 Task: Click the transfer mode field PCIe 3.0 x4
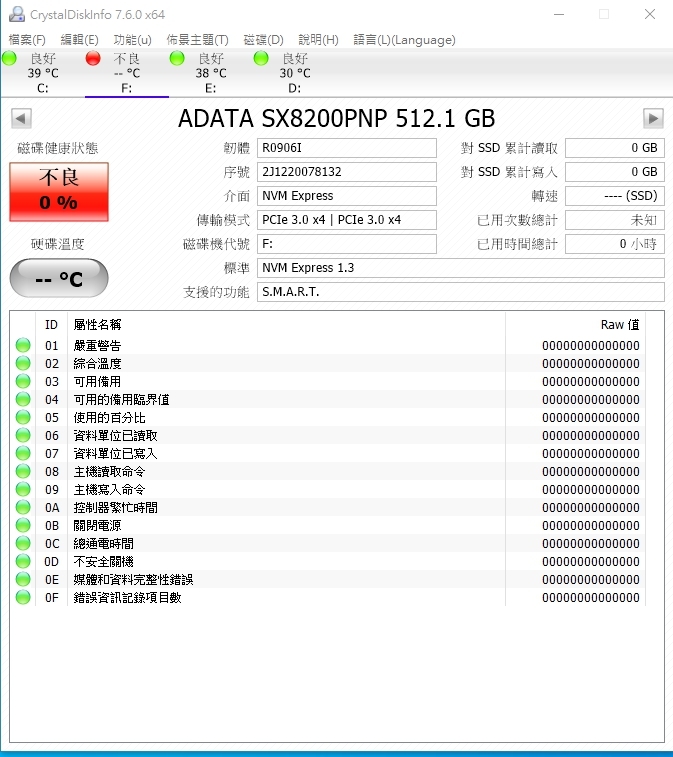(347, 220)
